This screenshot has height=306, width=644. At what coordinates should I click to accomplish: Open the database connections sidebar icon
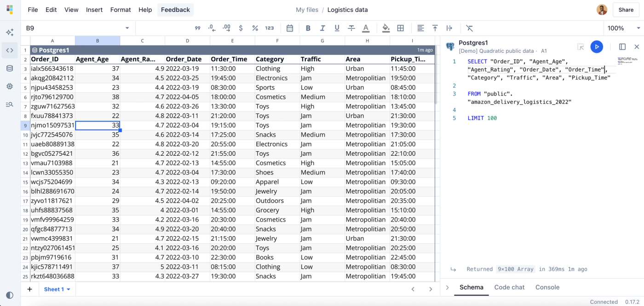(10, 68)
